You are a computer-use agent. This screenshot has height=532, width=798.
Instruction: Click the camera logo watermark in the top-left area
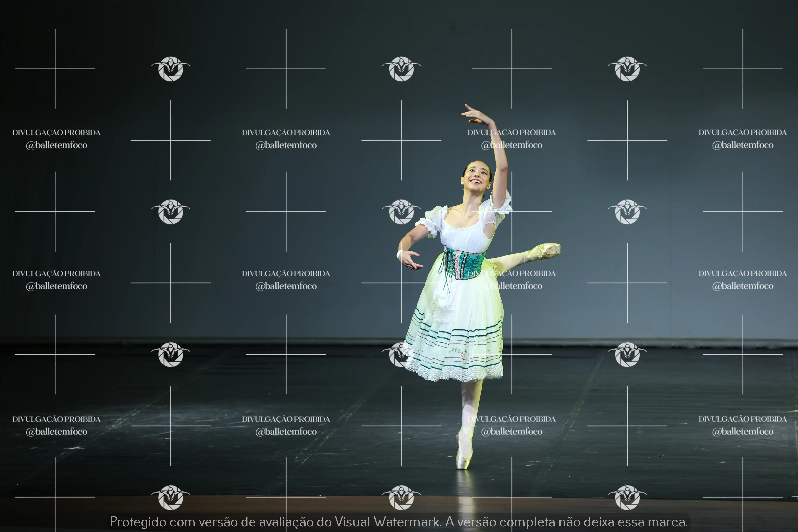click(171, 69)
